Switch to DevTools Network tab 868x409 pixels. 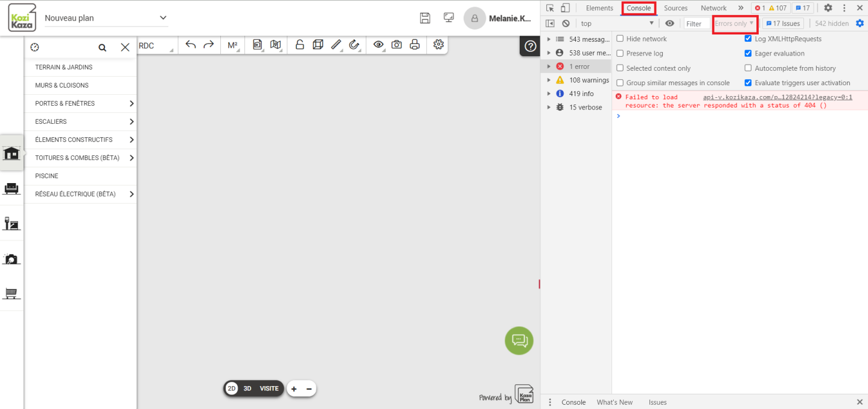[713, 8]
